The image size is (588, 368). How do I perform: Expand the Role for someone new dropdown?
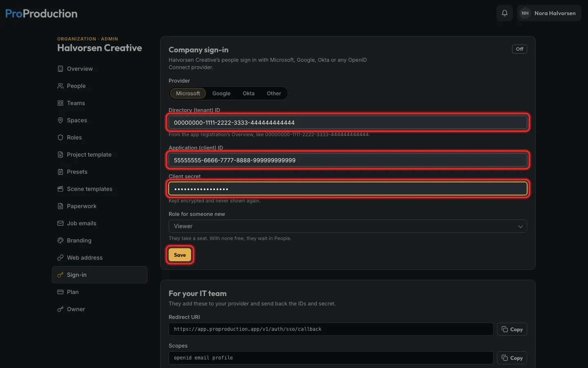[348, 226]
